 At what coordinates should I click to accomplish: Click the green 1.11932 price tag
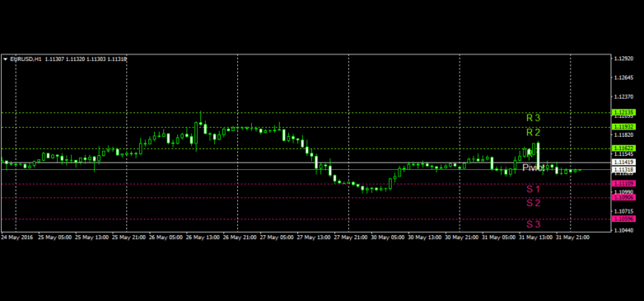coord(624,127)
